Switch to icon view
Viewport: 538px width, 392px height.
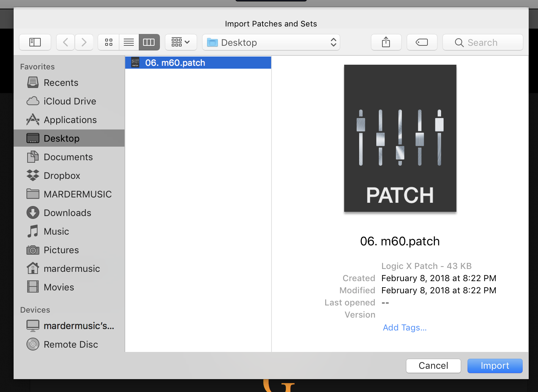(x=109, y=43)
